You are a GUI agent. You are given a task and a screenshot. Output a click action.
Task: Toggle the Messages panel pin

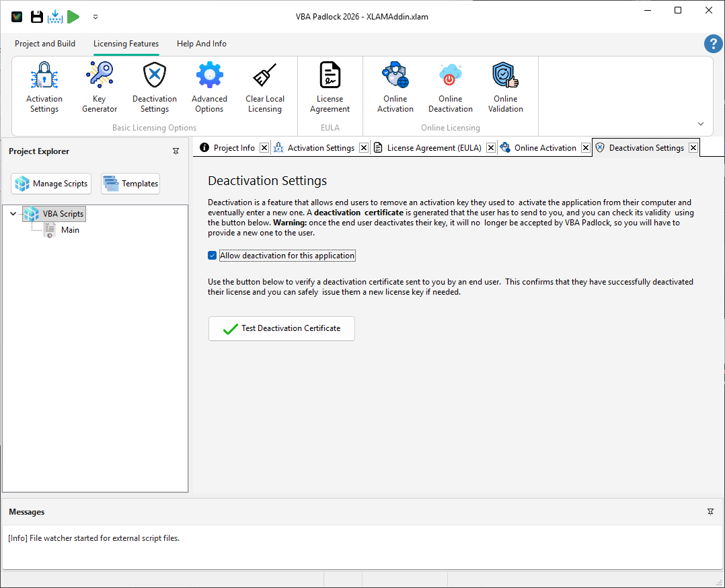coord(710,511)
